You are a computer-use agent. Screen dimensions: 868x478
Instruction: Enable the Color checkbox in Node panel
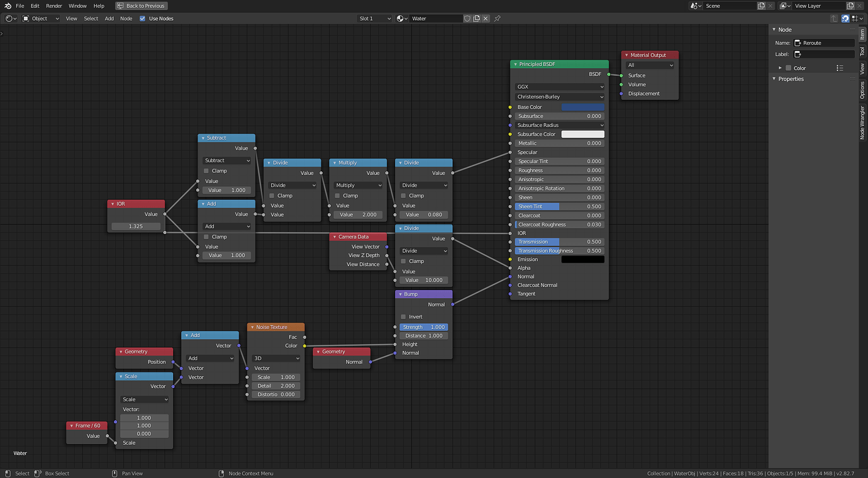[788, 68]
